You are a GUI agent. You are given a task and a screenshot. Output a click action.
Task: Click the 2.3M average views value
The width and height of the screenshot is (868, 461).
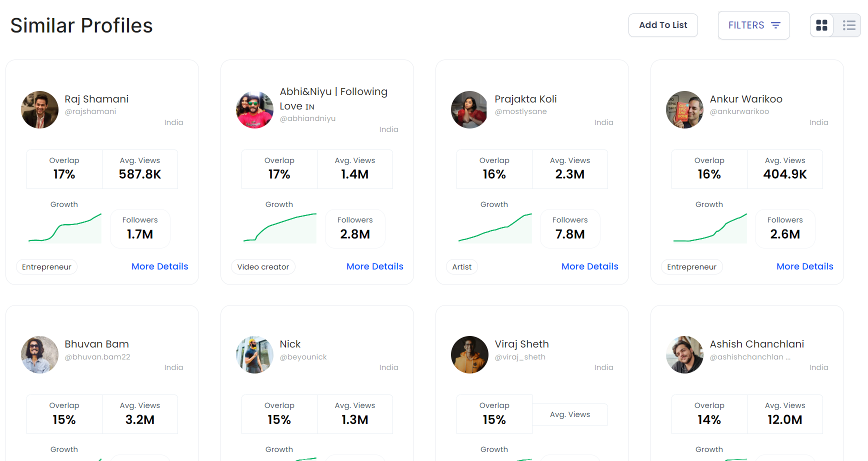570,174
